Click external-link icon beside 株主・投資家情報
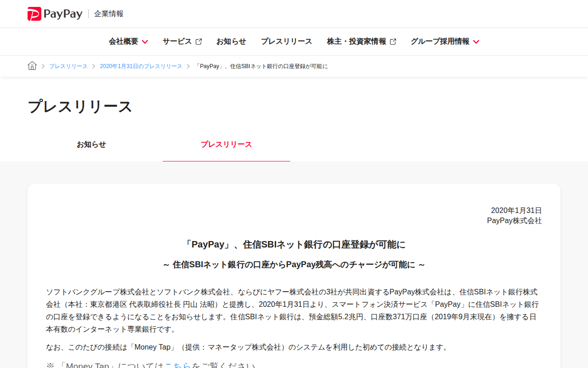The height and width of the screenshot is (368, 588). [393, 42]
